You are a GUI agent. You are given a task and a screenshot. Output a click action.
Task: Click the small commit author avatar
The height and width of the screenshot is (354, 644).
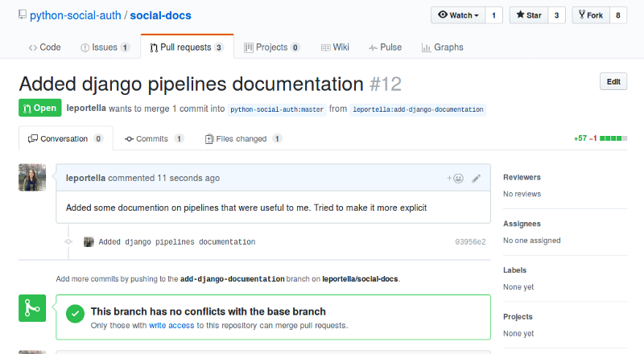[89, 241]
